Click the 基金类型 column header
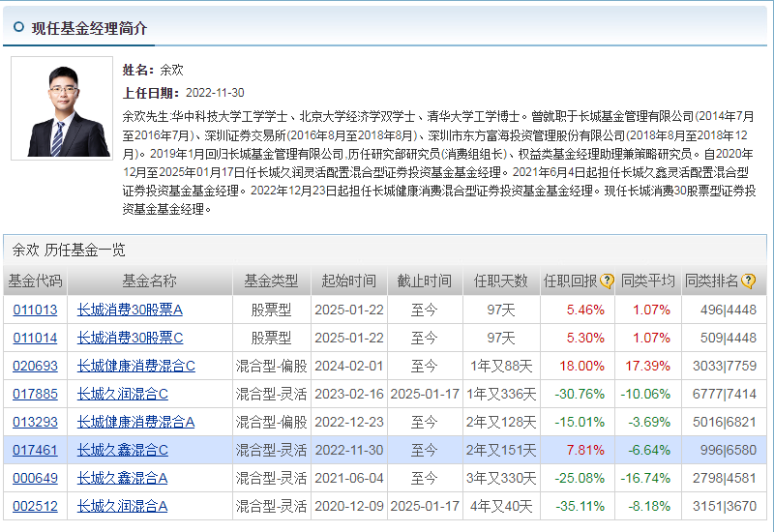Image resolution: width=774 pixels, height=532 pixels. (x=272, y=281)
